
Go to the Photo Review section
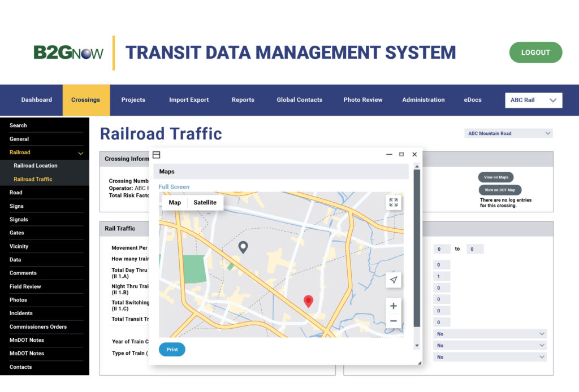point(362,99)
